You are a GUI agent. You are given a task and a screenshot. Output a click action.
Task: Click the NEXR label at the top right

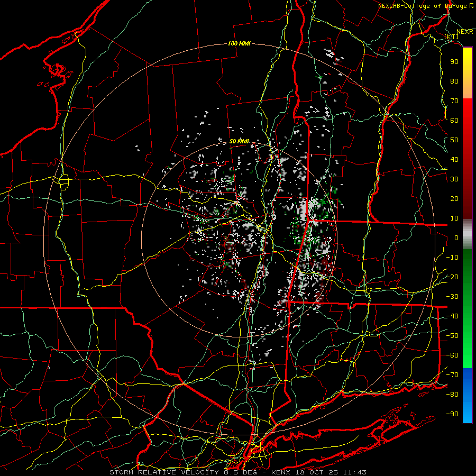click(x=465, y=32)
